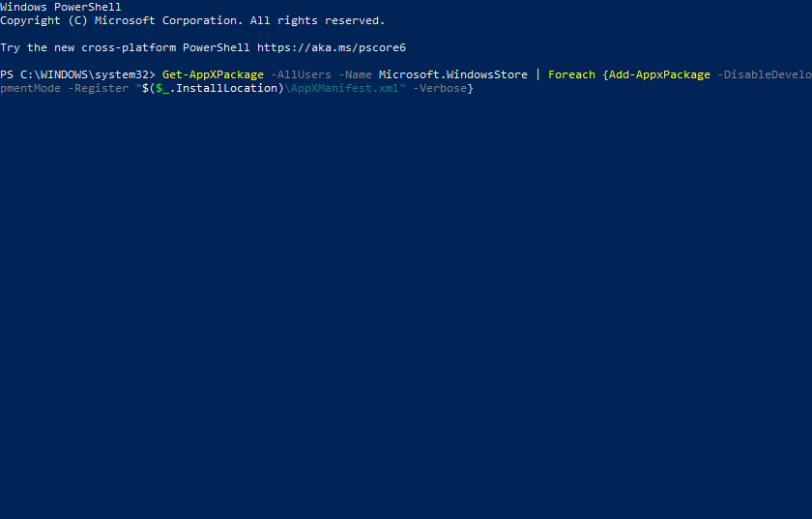Click the pipe character in the command

pos(537,74)
